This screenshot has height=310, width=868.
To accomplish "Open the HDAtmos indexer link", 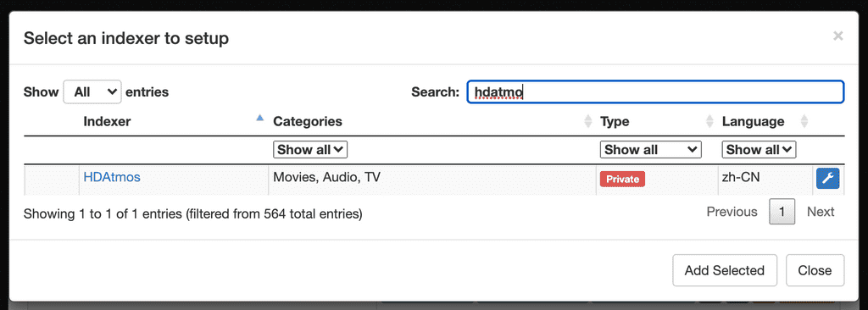I will click(x=112, y=177).
